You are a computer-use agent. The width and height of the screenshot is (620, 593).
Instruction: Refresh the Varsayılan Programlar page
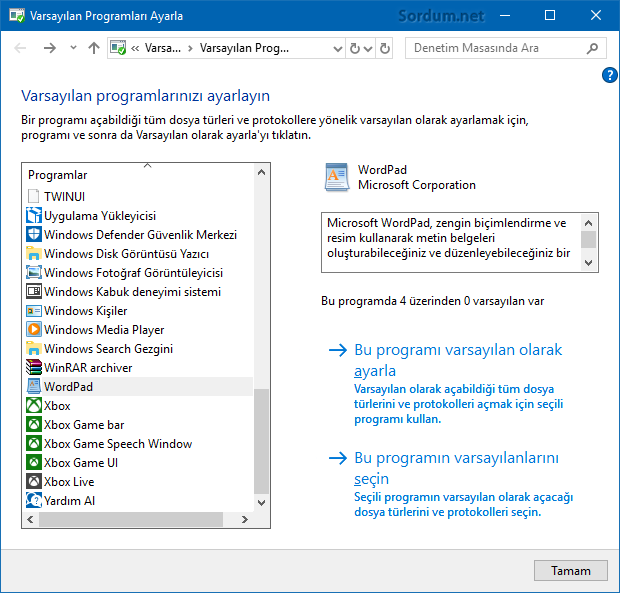[384, 48]
